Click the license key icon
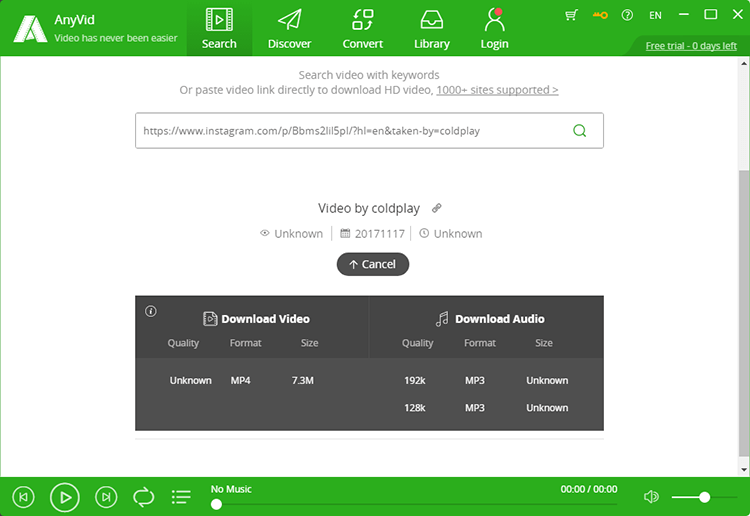This screenshot has width=750, height=516. coord(600,15)
